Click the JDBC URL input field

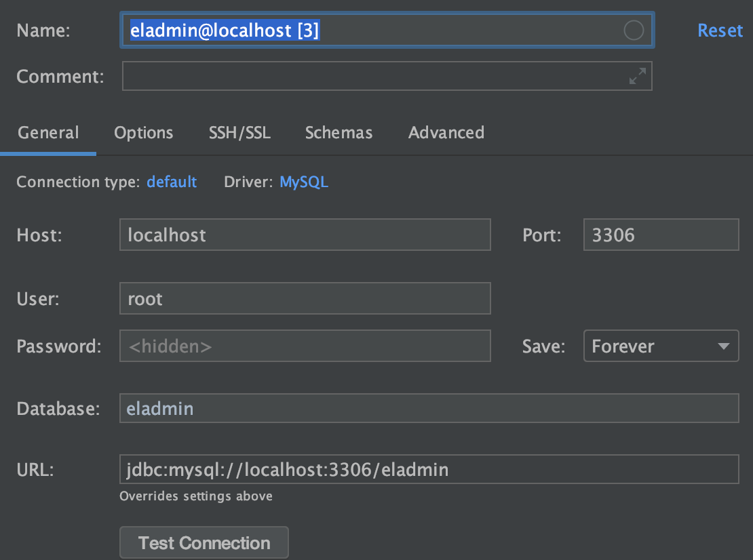(429, 469)
